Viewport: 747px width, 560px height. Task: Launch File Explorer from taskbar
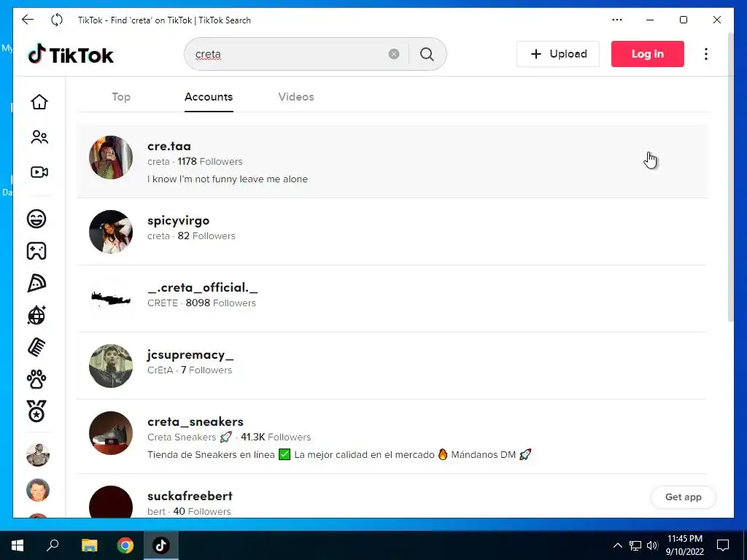pyautogui.click(x=89, y=545)
